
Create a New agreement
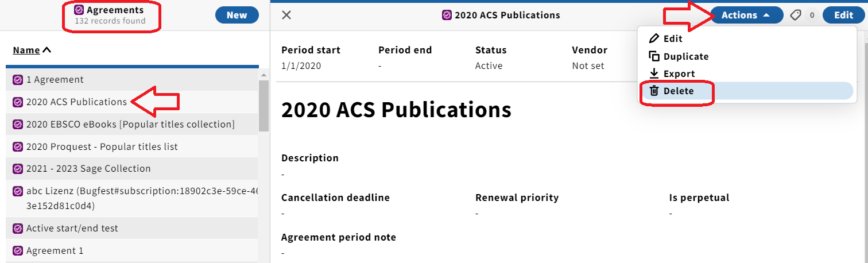pyautogui.click(x=237, y=16)
